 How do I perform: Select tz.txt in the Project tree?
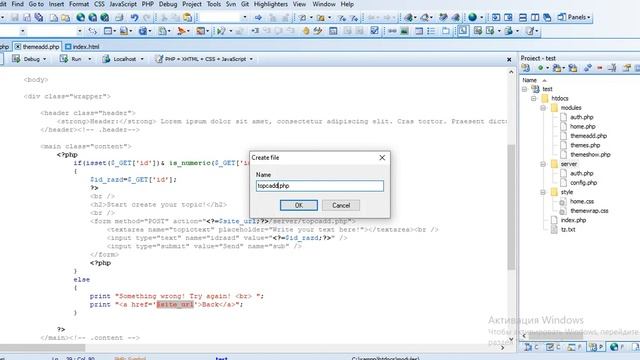568,230
